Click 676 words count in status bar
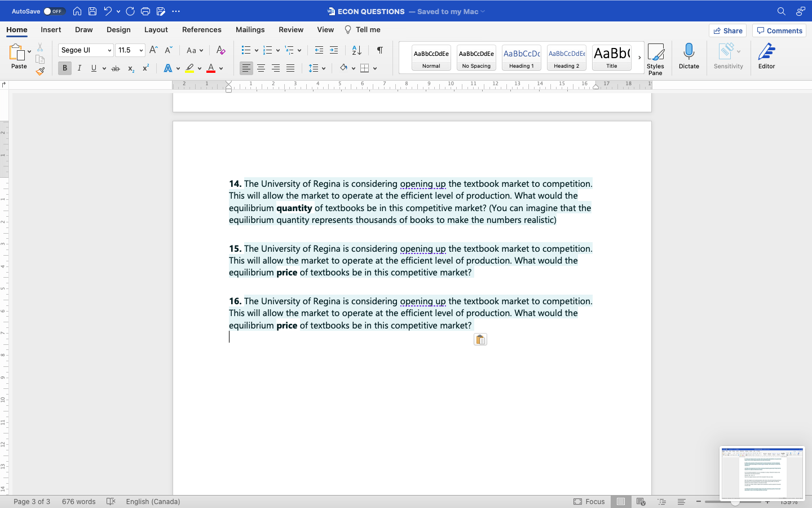 click(x=79, y=501)
